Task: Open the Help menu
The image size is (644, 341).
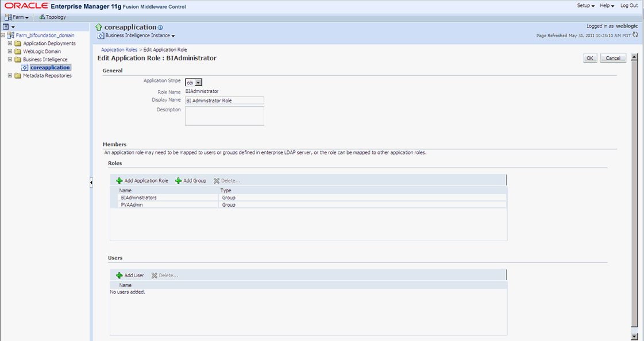Action: pyautogui.click(x=607, y=6)
